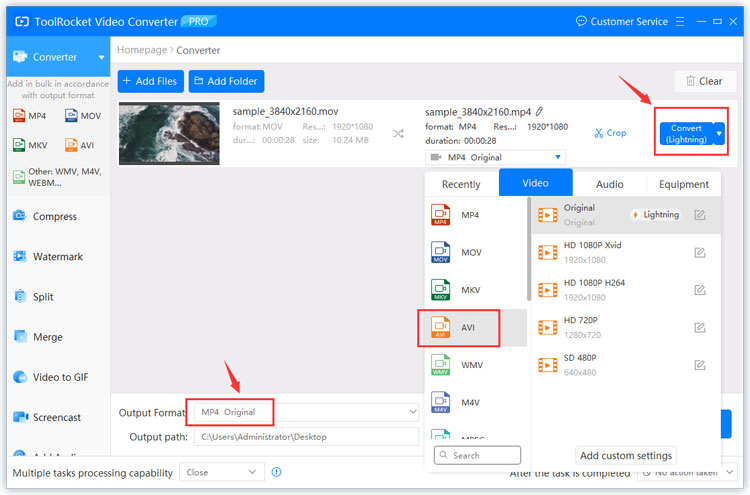This screenshot has width=750, height=495.
Task: Open the Split tool
Action: [33, 297]
